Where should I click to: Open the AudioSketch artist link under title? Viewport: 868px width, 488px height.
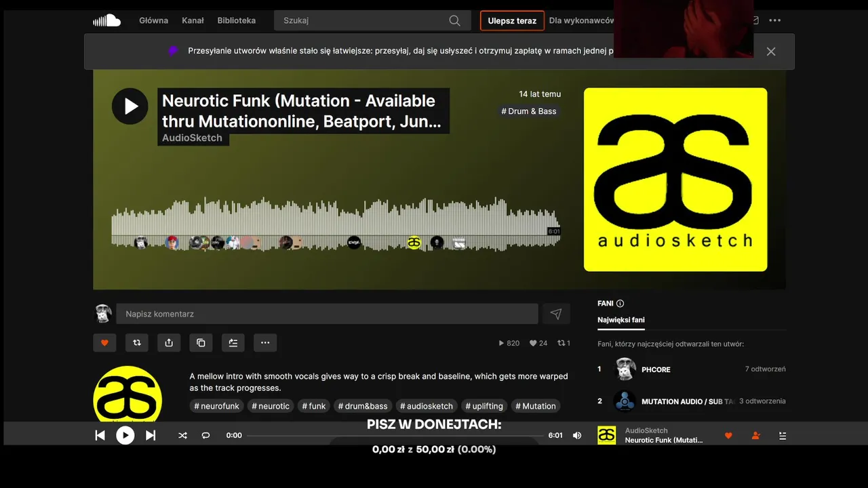192,138
